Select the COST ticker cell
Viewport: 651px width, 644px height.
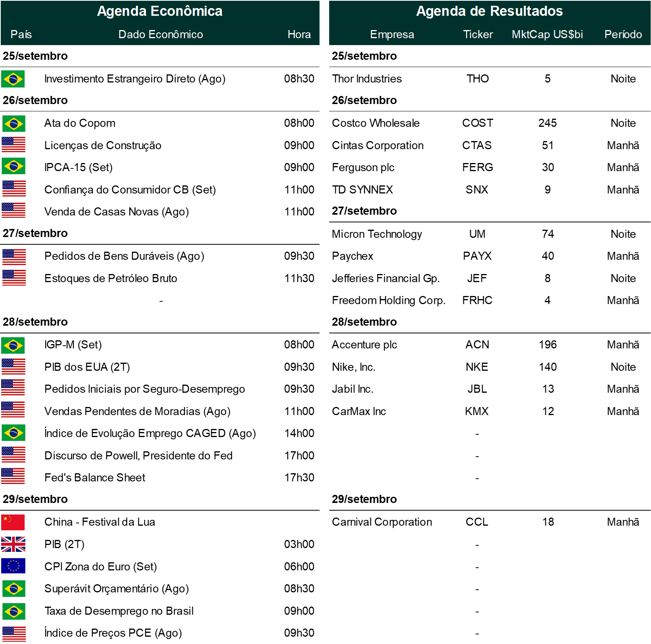click(478, 123)
